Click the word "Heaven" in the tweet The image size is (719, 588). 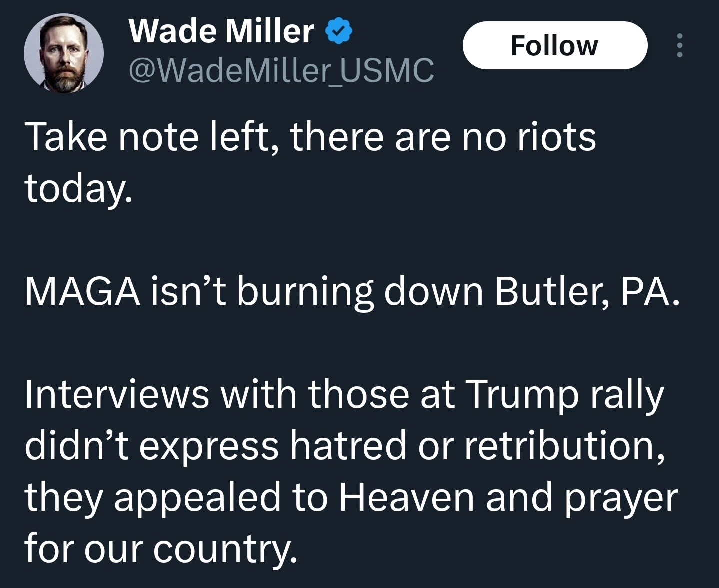pyautogui.click(x=406, y=497)
